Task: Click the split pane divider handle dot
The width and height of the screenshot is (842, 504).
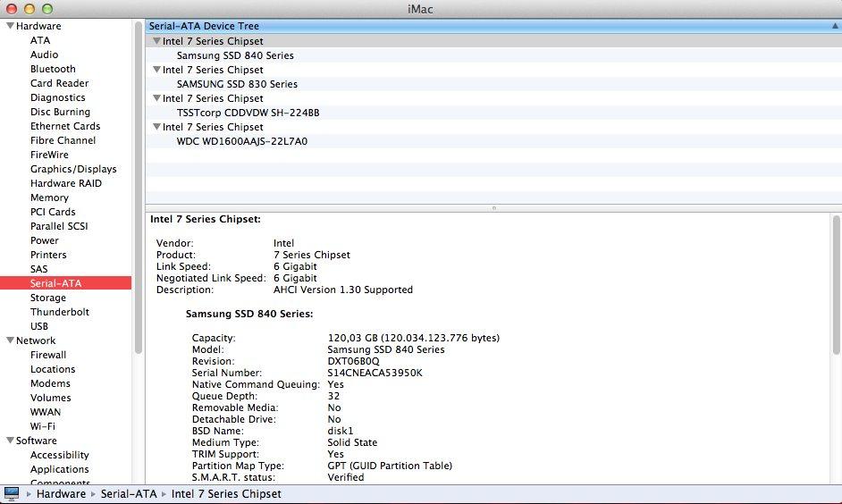Action: [x=493, y=207]
